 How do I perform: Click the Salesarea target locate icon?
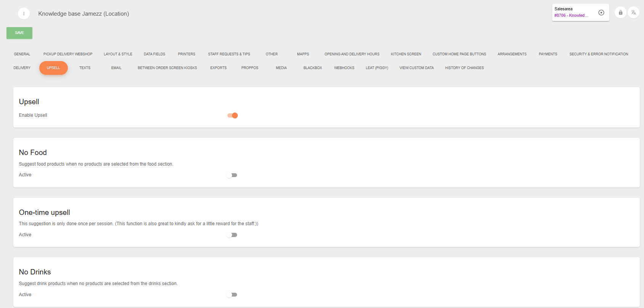601,13
